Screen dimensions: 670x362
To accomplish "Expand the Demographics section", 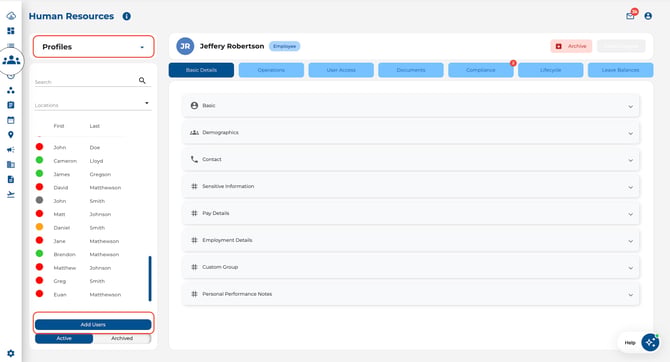I will point(411,132).
